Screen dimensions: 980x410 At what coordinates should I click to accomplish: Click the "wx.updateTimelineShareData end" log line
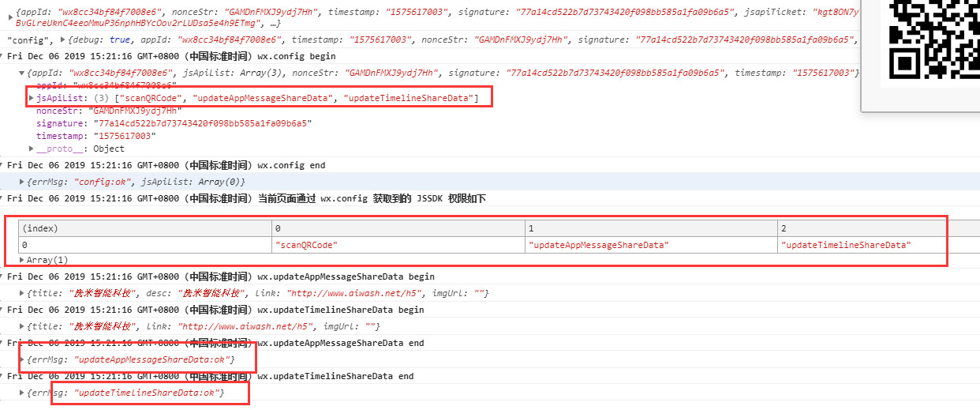(x=210, y=376)
